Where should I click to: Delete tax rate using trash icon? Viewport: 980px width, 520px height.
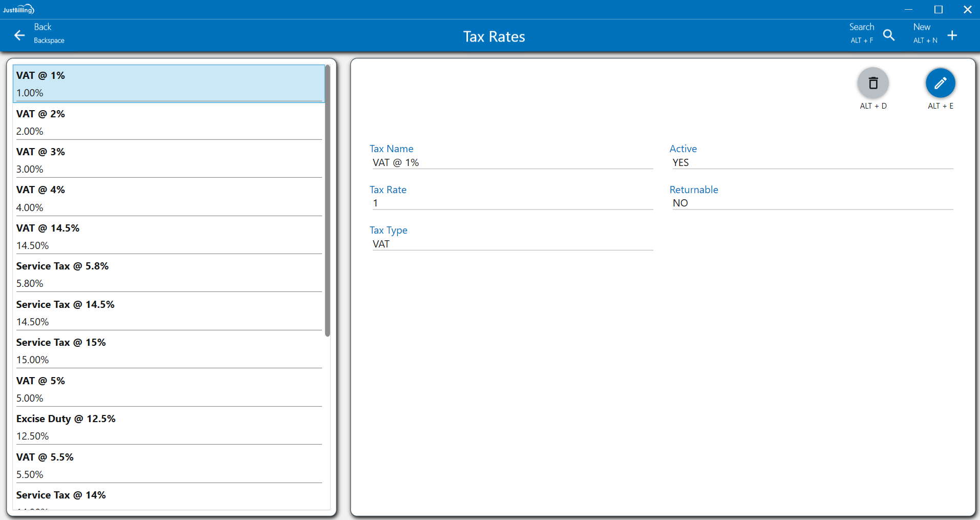(x=873, y=83)
